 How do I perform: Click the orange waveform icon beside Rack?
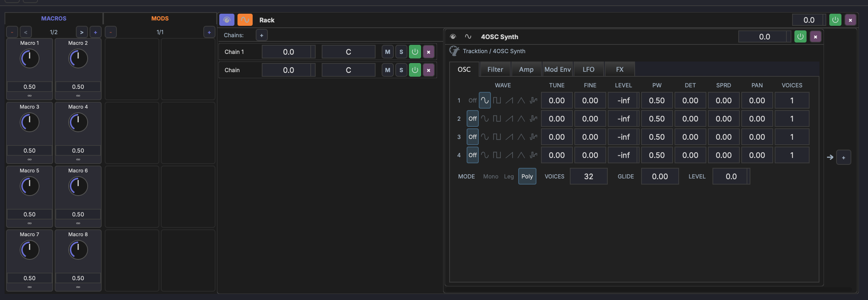(245, 20)
